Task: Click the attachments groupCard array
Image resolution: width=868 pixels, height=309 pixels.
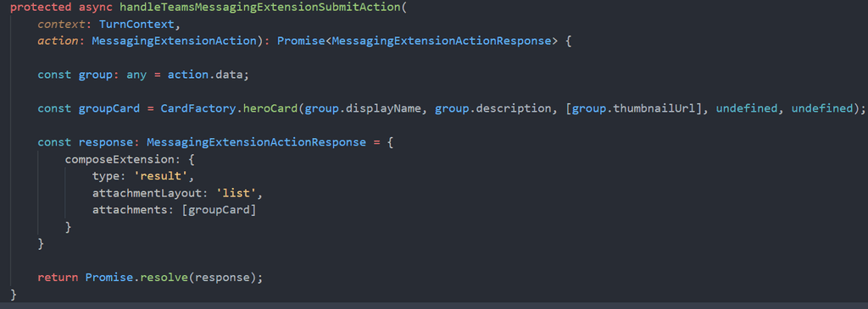Action: point(219,210)
